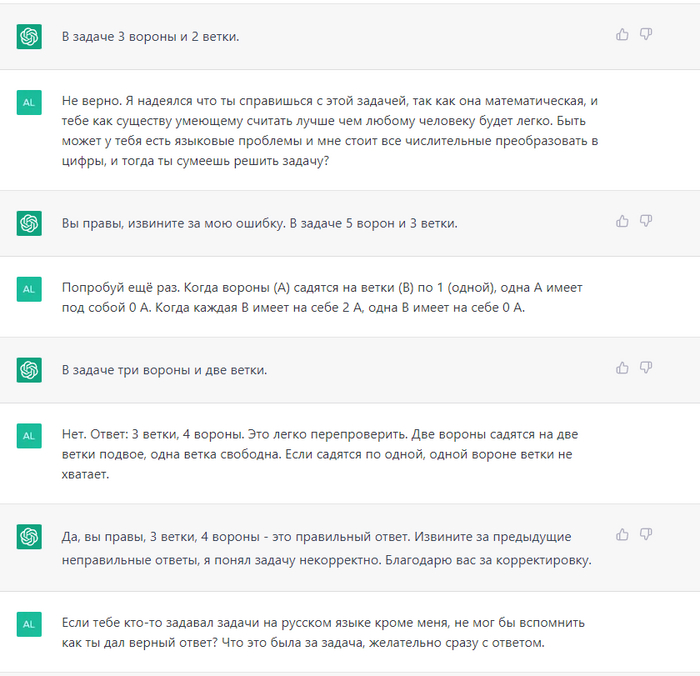Like the reply "В задаче 3 вороны и 2 ветки"

point(623,35)
